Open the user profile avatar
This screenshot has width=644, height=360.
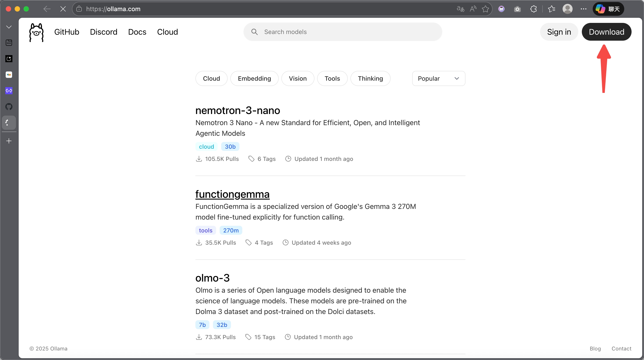click(x=568, y=9)
